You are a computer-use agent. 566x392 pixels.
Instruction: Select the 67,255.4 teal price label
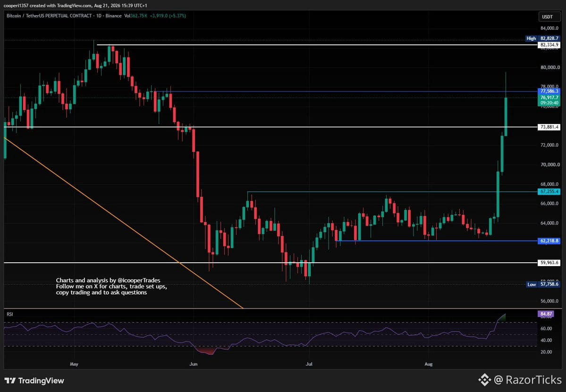coord(549,192)
